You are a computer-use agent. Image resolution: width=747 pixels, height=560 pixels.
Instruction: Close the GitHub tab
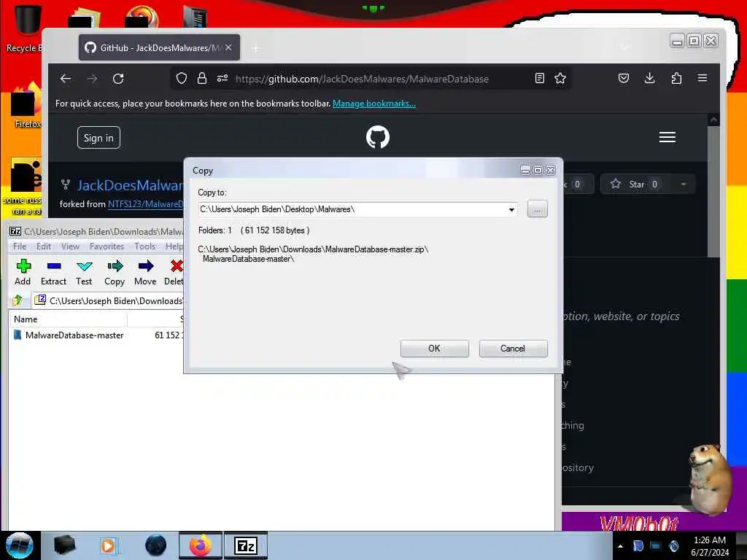[x=228, y=47]
